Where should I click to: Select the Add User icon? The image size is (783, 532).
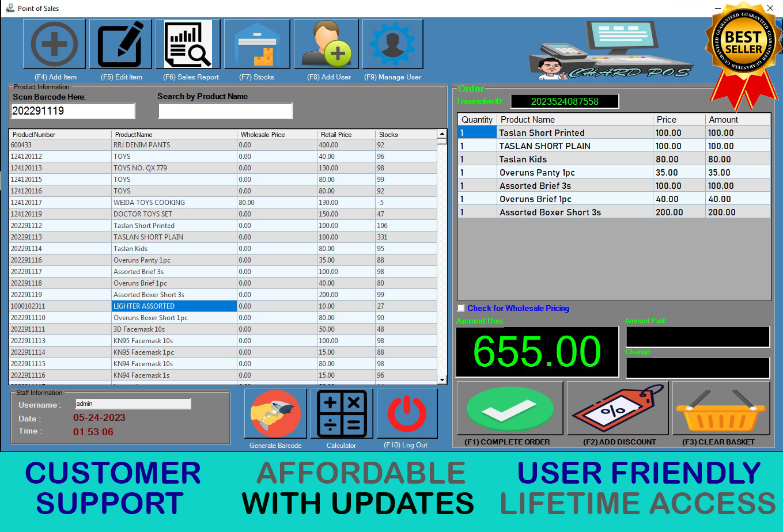pos(326,44)
